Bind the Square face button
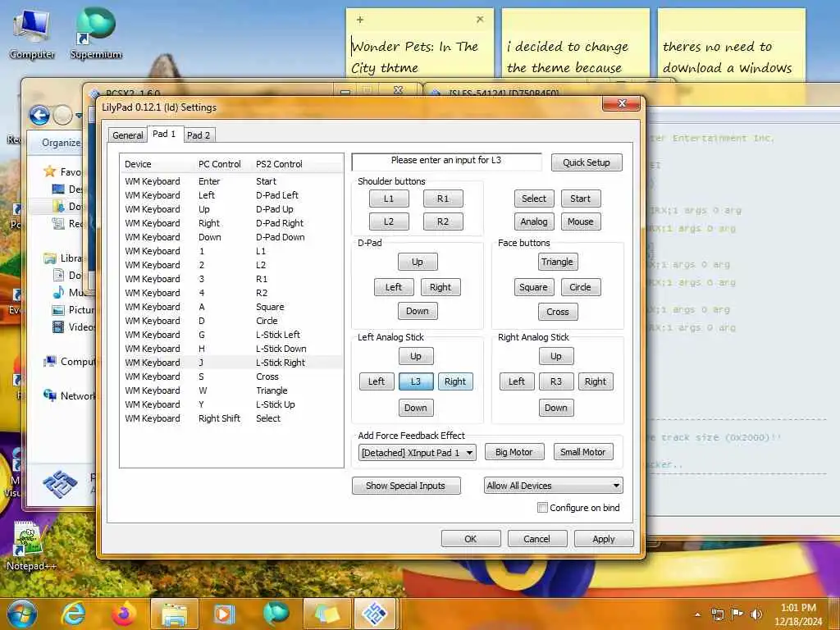The width and height of the screenshot is (840, 630). (533, 287)
